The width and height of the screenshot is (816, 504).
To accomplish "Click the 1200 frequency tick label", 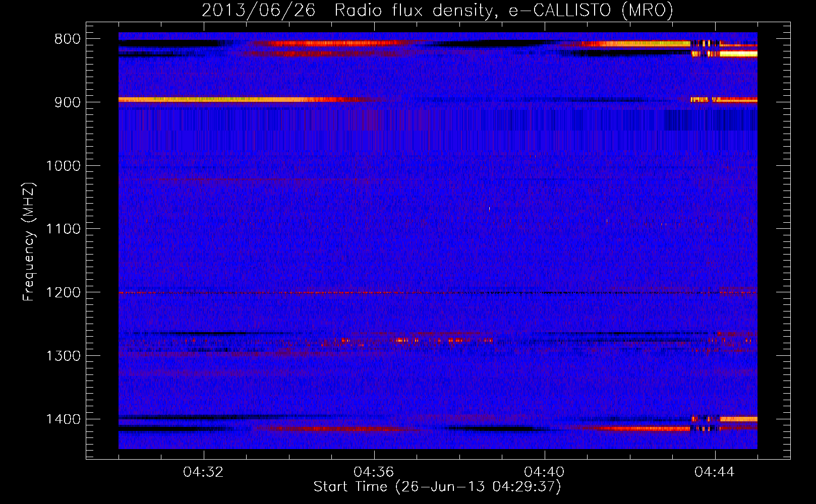I will click(x=63, y=293).
